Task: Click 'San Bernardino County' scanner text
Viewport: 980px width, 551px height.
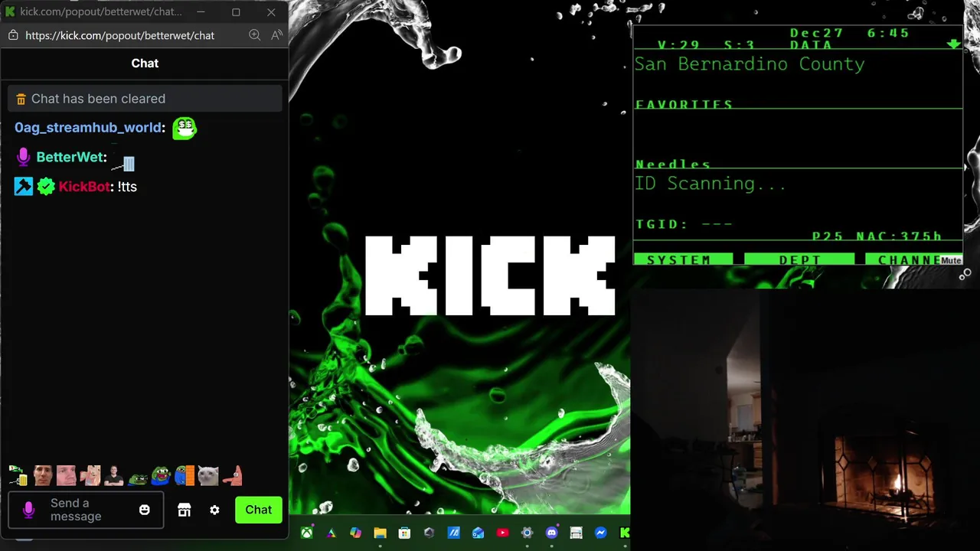Action: [x=750, y=64]
